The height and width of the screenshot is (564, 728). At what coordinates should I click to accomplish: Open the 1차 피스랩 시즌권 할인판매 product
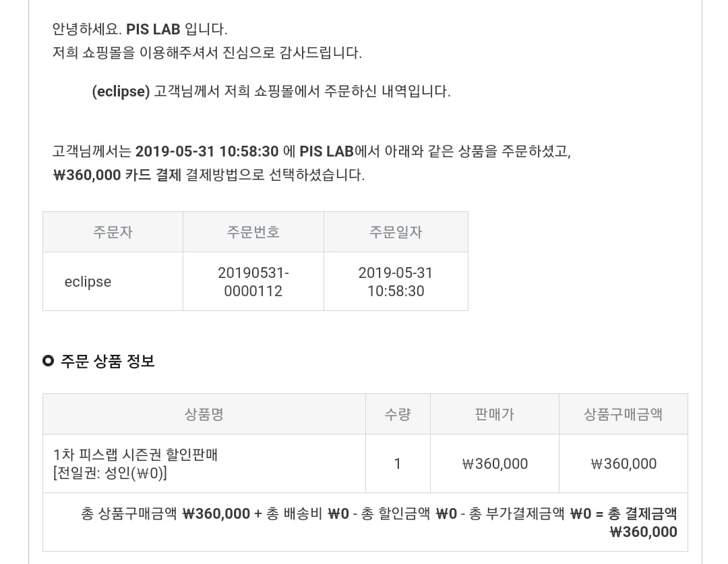135,454
